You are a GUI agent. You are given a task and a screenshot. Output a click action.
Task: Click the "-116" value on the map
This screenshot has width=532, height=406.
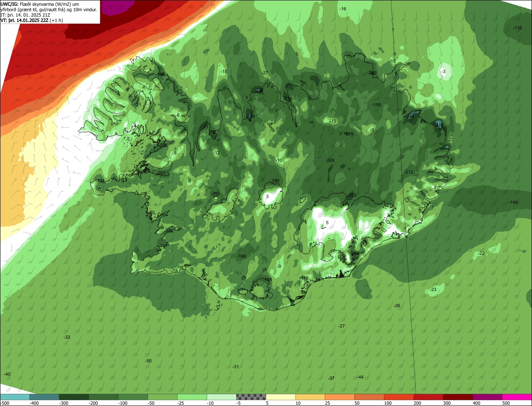click(x=517, y=28)
